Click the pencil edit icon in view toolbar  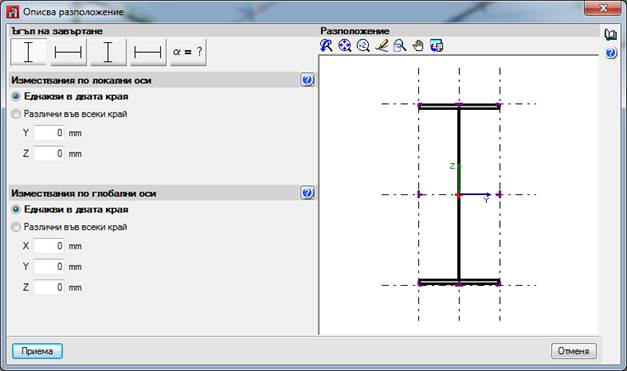(x=381, y=46)
